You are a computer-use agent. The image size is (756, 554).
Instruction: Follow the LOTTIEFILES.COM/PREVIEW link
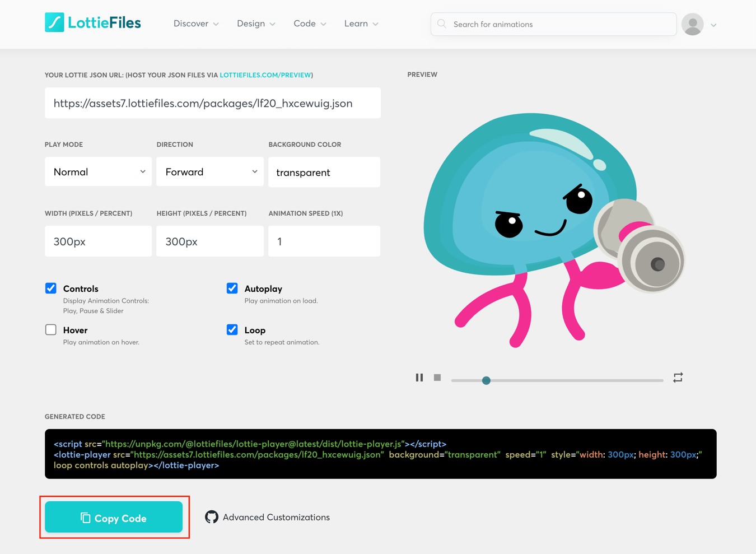coord(265,75)
